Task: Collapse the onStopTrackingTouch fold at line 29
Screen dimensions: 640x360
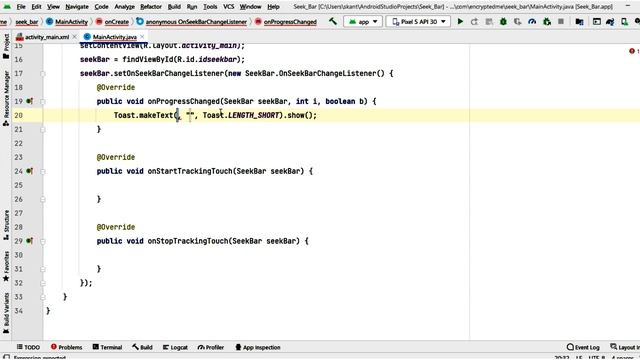Action: pyautogui.click(x=43, y=241)
